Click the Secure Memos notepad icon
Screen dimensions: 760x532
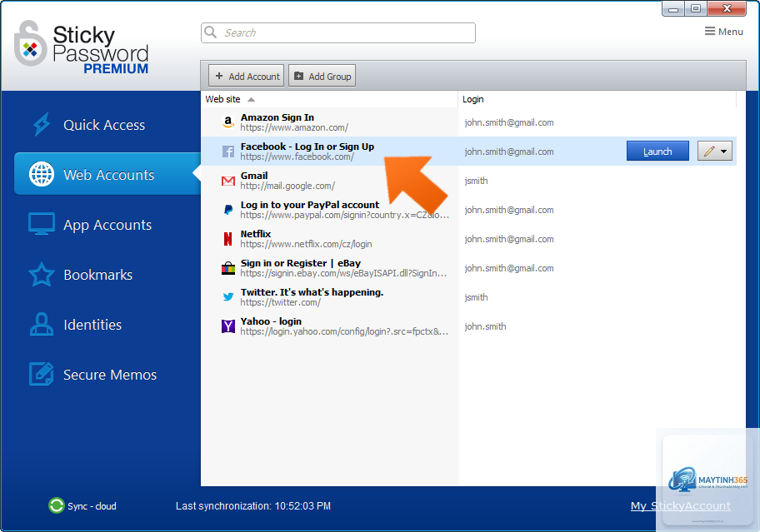[x=42, y=374]
